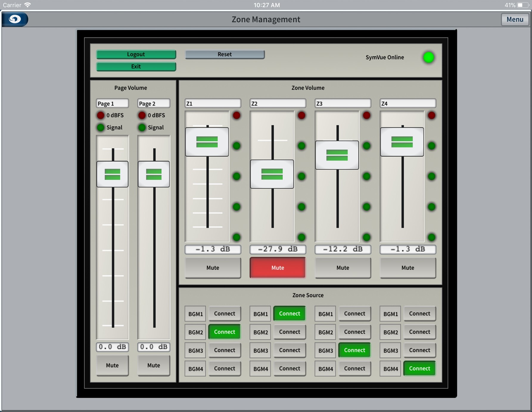Click the Z1 zone name field
The image size is (532, 412).
tap(213, 103)
